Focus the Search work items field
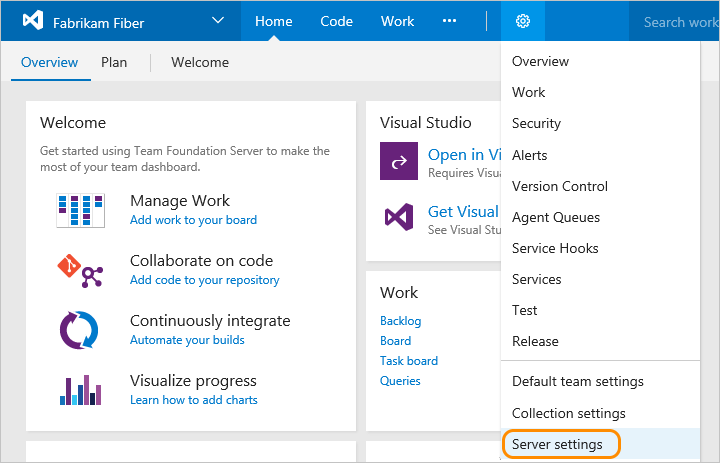This screenshot has width=720, height=463. [674, 22]
